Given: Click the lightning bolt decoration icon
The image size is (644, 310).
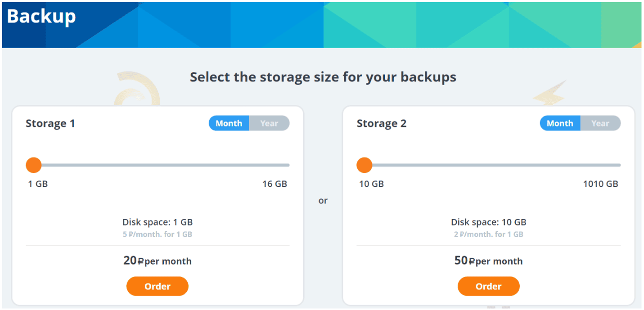Looking at the screenshot, I should pyautogui.click(x=549, y=93).
